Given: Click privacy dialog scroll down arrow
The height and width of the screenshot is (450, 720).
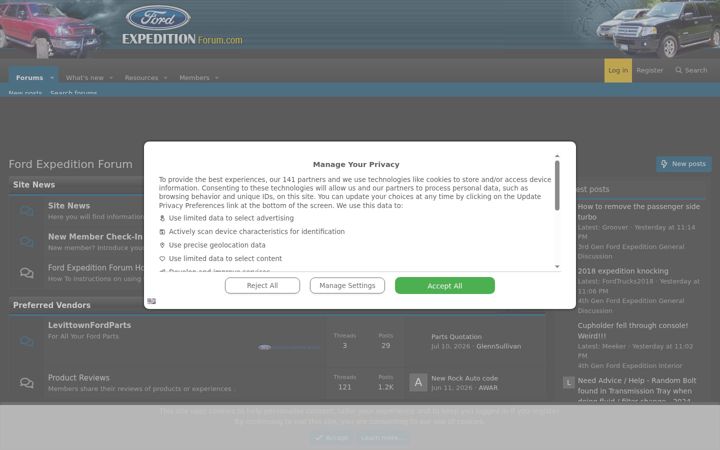Looking at the screenshot, I should pyautogui.click(x=557, y=267).
